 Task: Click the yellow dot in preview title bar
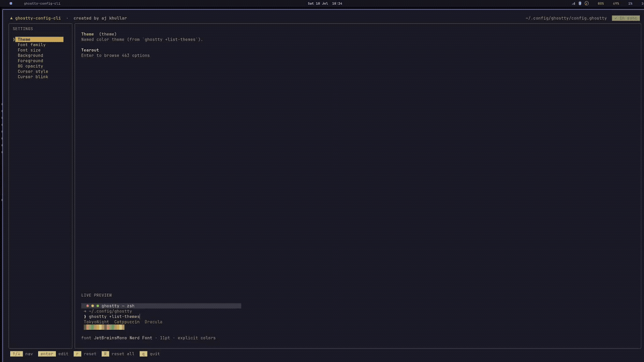pos(92,306)
